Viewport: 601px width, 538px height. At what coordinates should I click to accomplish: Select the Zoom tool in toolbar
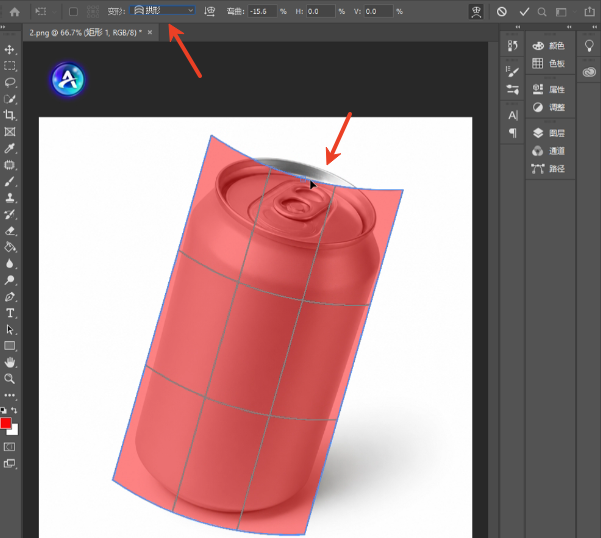(10, 379)
